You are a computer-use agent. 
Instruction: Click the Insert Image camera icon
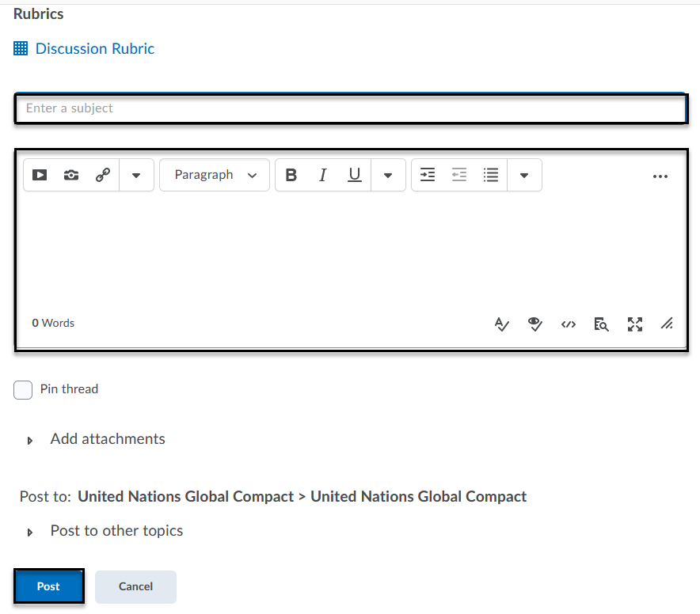pos(71,175)
